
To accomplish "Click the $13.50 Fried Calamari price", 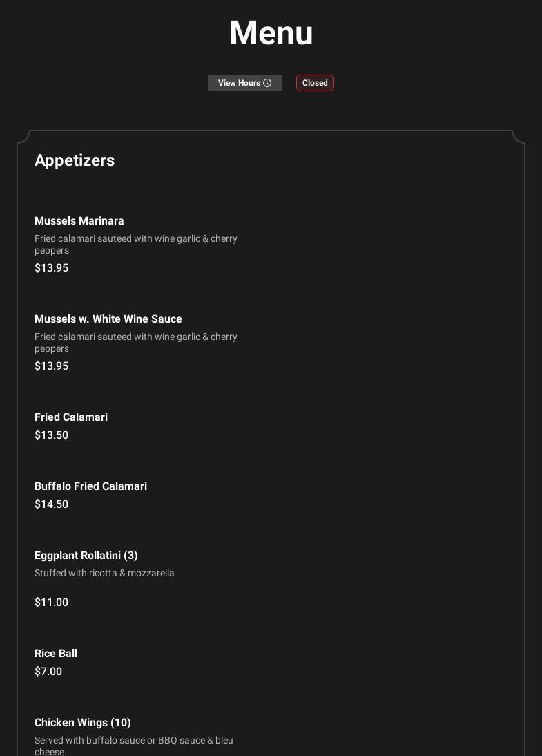I will pyautogui.click(x=51, y=435).
